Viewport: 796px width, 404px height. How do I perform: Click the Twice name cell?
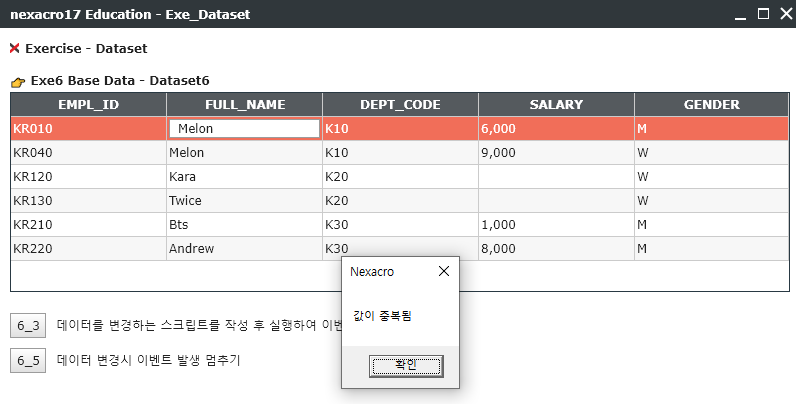245,200
